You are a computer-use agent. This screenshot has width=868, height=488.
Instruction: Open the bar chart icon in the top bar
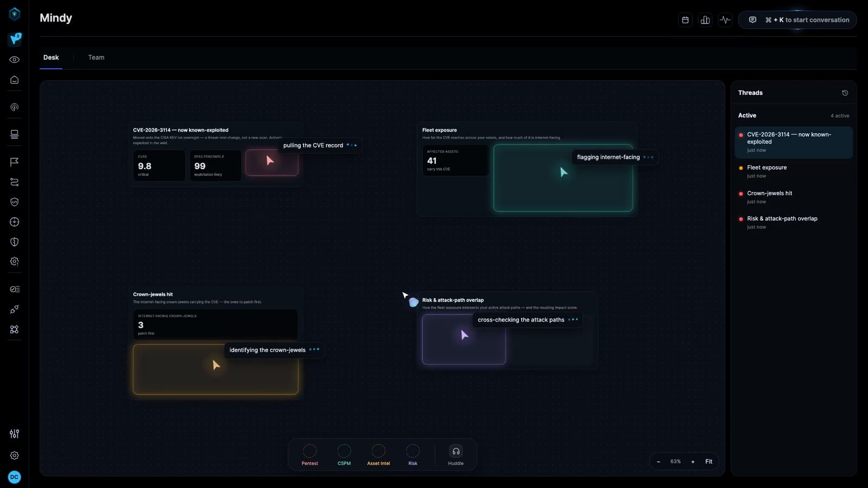[705, 20]
